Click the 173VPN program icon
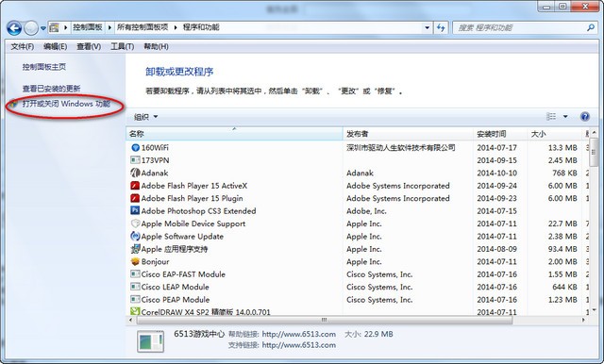 point(135,160)
